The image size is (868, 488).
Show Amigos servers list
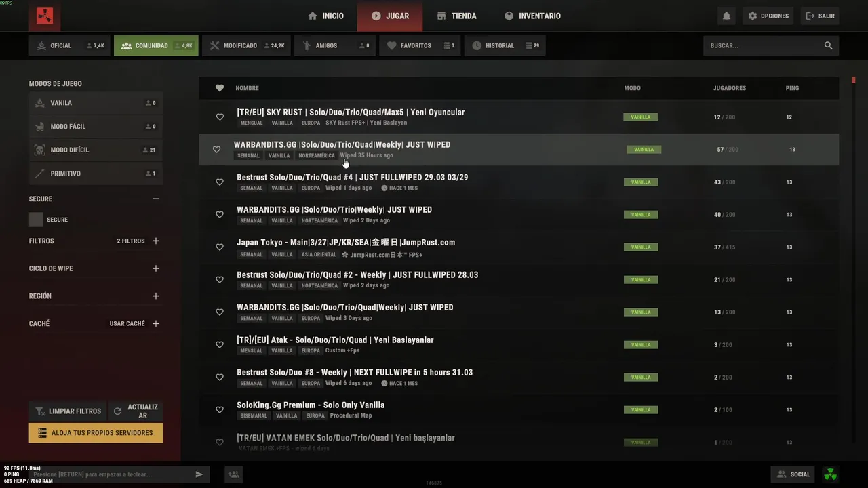[335, 45]
